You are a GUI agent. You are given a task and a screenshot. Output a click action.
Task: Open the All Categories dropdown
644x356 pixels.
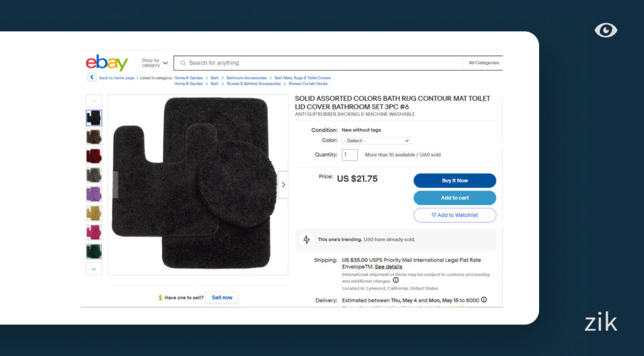click(x=484, y=63)
